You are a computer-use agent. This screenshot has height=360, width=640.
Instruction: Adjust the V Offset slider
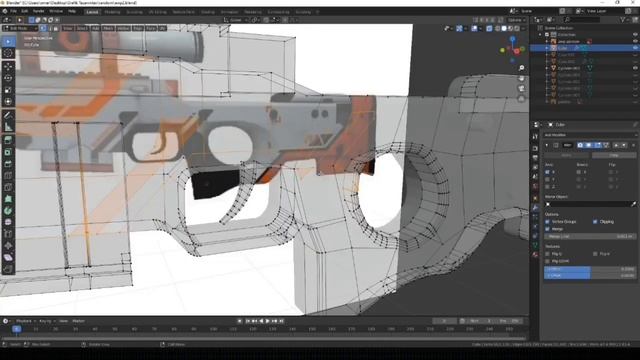point(590,276)
